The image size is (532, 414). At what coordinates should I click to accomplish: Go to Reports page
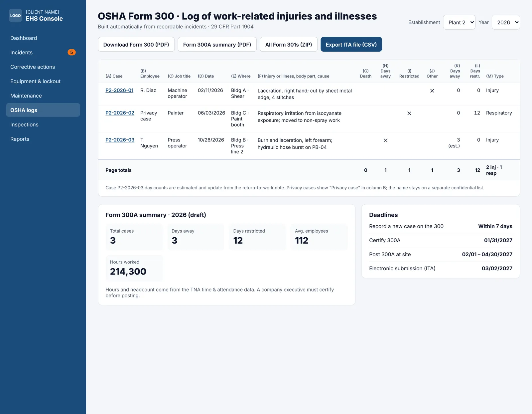click(43, 139)
